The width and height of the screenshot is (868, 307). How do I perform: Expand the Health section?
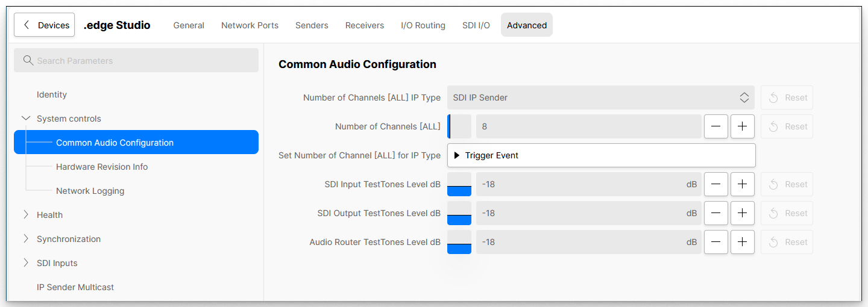click(x=26, y=215)
